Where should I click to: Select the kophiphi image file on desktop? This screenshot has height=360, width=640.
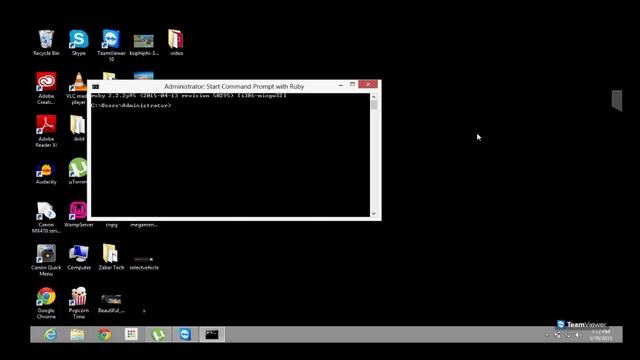(x=144, y=44)
